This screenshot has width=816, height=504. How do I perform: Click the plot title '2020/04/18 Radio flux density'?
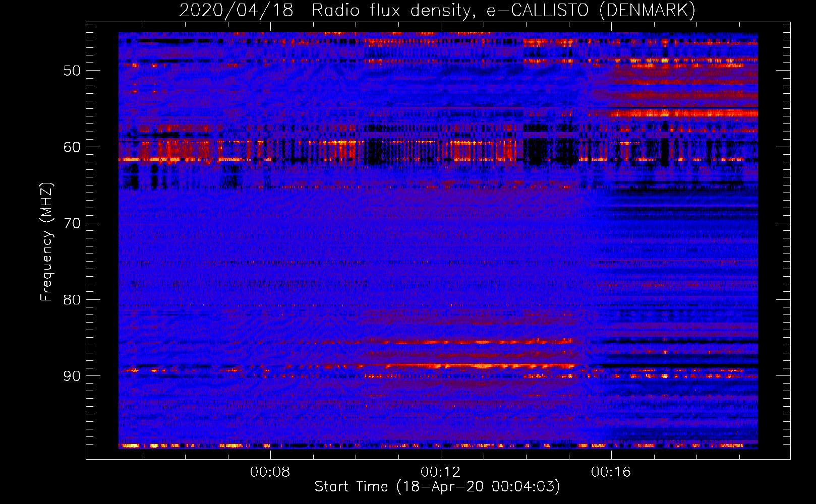[x=437, y=11]
